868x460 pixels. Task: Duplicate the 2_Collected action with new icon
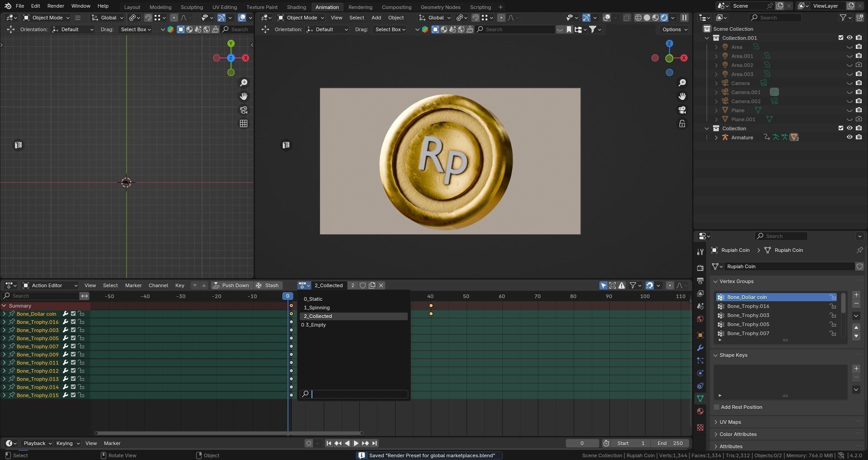click(372, 285)
